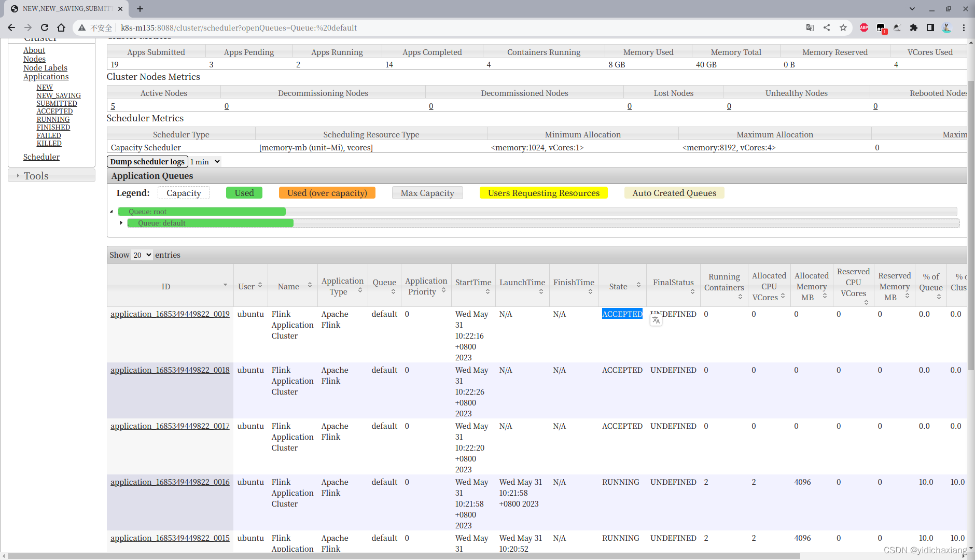Close the NEW,NEW_SAVING tab
975x560 pixels.
pyautogui.click(x=120, y=9)
